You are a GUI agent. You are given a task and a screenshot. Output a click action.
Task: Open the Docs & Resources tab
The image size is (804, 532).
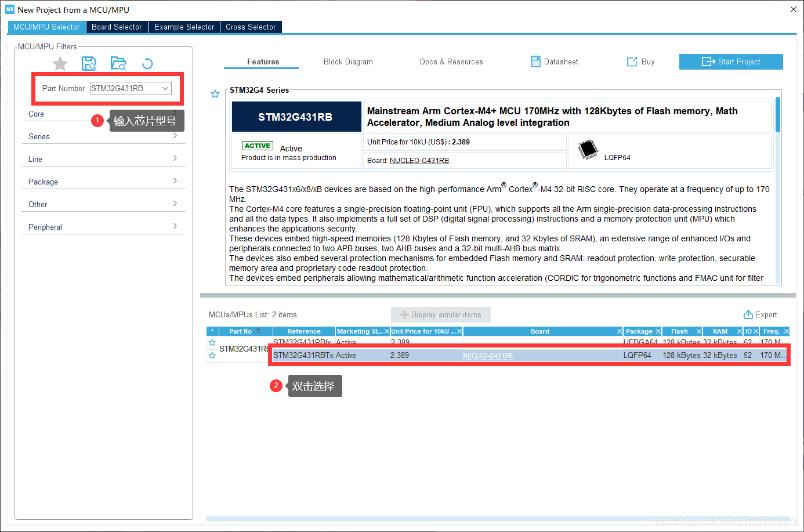click(451, 61)
